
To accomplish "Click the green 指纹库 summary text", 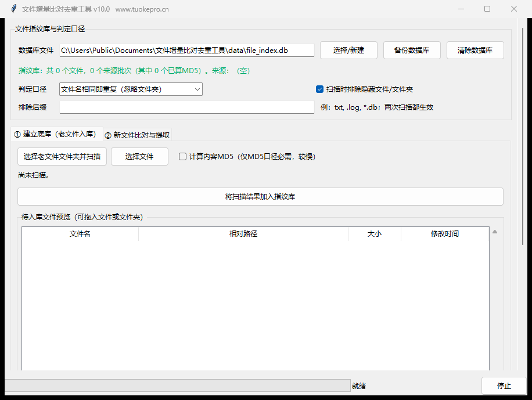I will [x=134, y=71].
